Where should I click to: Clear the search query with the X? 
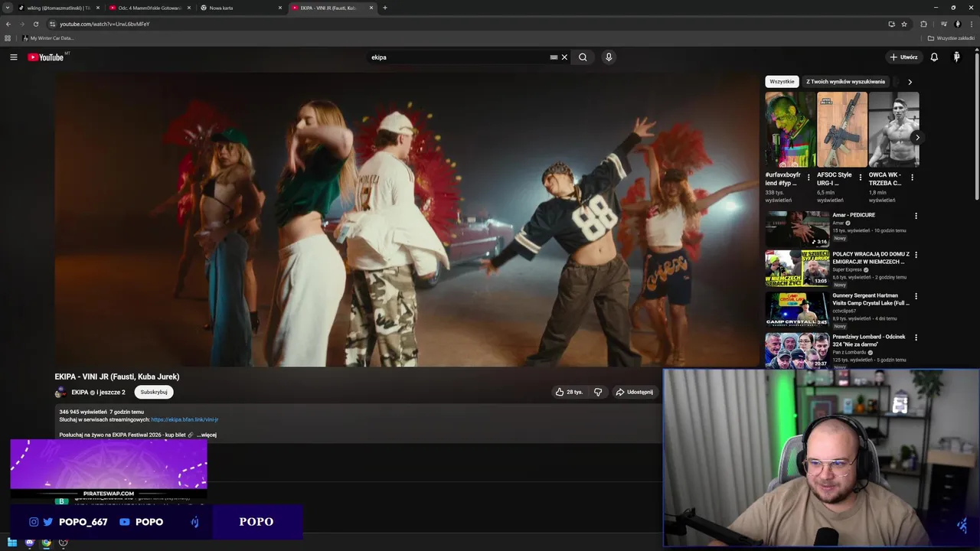click(x=565, y=57)
